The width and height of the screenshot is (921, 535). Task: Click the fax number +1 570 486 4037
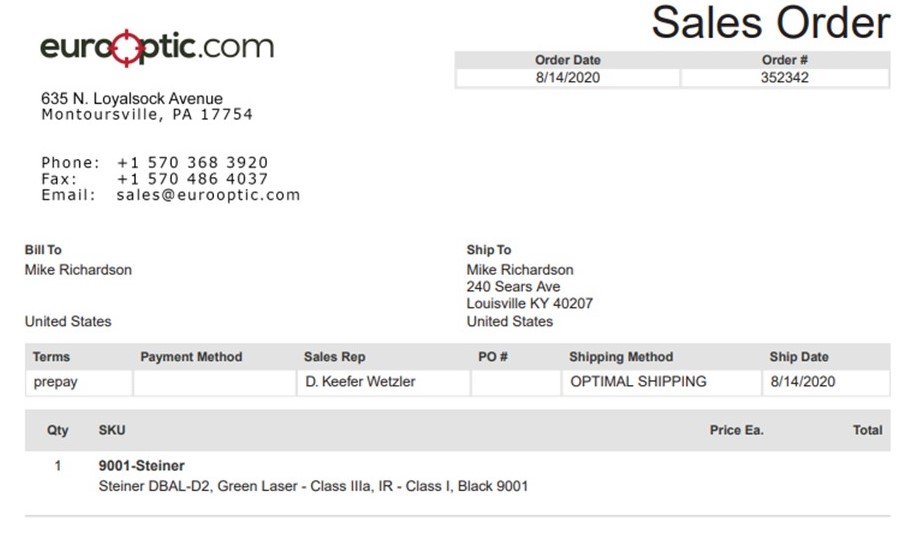(192, 178)
